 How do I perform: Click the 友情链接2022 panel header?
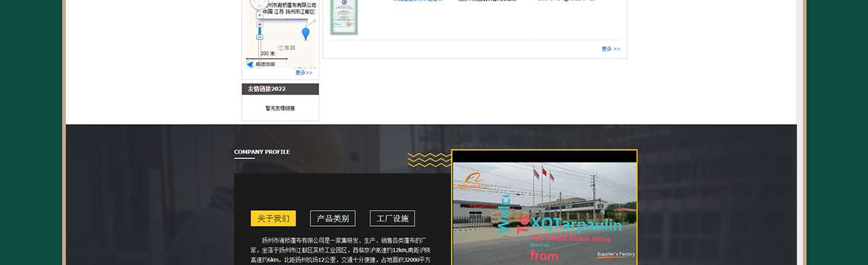point(281,89)
